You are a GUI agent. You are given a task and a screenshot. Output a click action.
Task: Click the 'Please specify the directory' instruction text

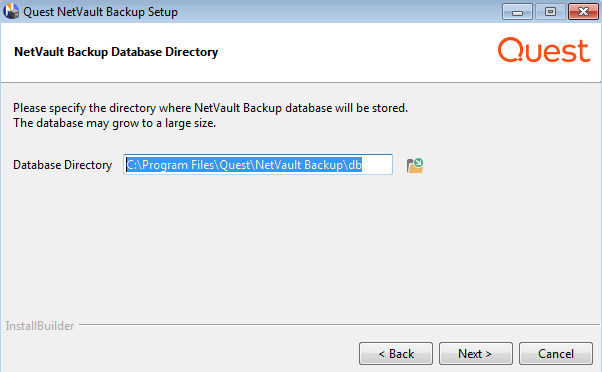pos(210,108)
